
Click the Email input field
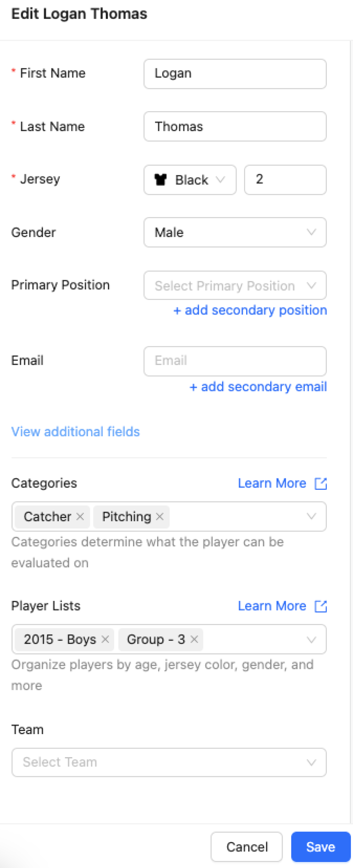(235, 361)
